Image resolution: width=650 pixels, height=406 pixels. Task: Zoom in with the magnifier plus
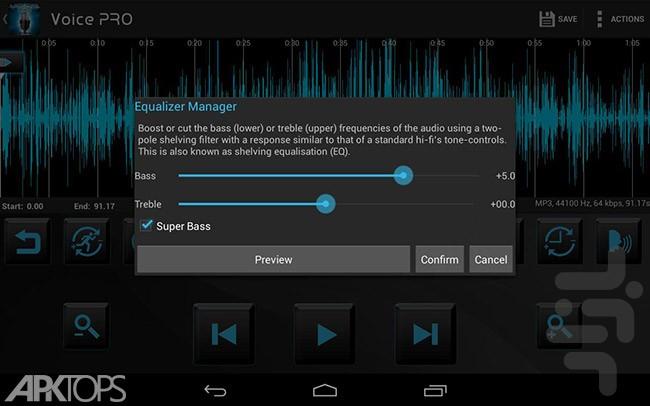560,326
